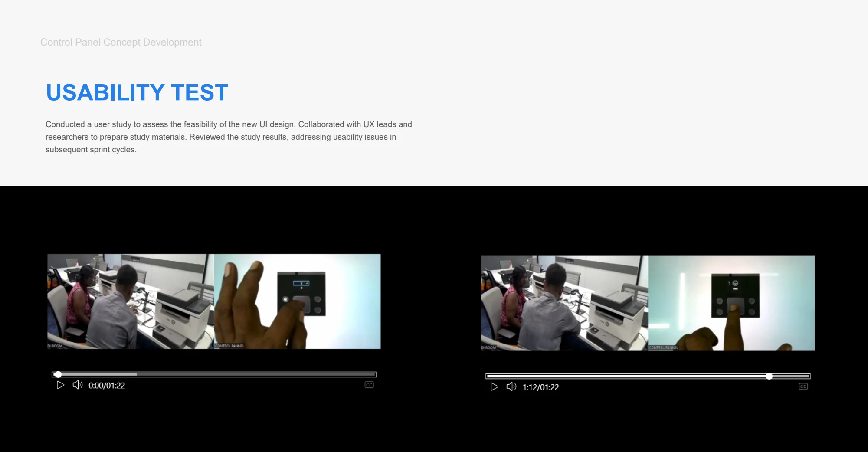
Task: Click the user study description paragraph
Action: click(x=229, y=137)
